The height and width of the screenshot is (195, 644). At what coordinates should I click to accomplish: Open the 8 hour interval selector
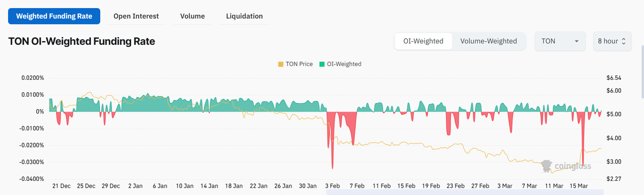612,41
